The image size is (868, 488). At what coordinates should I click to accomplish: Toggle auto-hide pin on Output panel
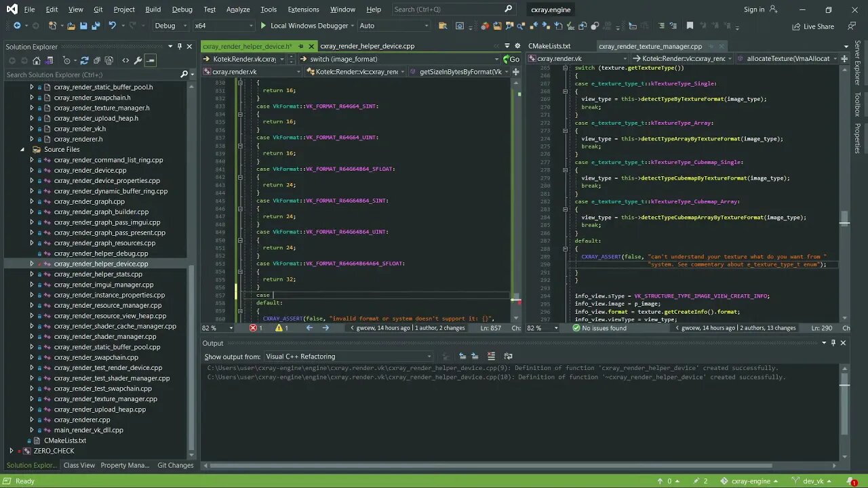pos(833,343)
